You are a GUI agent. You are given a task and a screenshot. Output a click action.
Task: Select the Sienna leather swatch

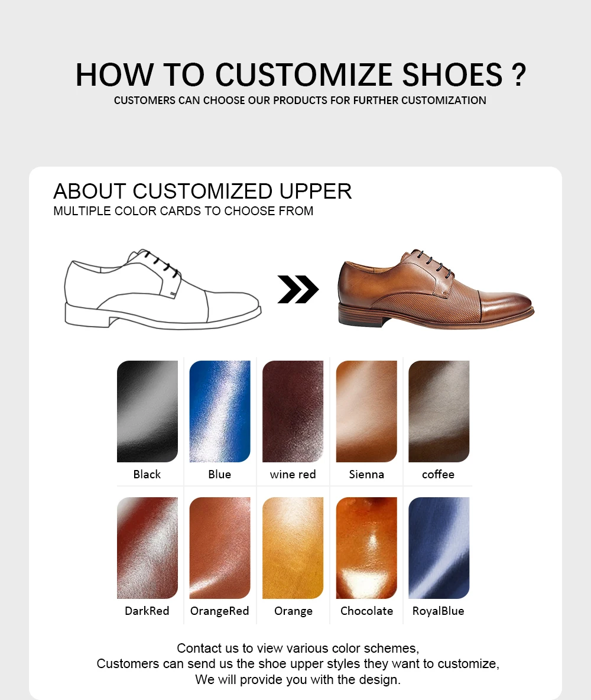366,411
